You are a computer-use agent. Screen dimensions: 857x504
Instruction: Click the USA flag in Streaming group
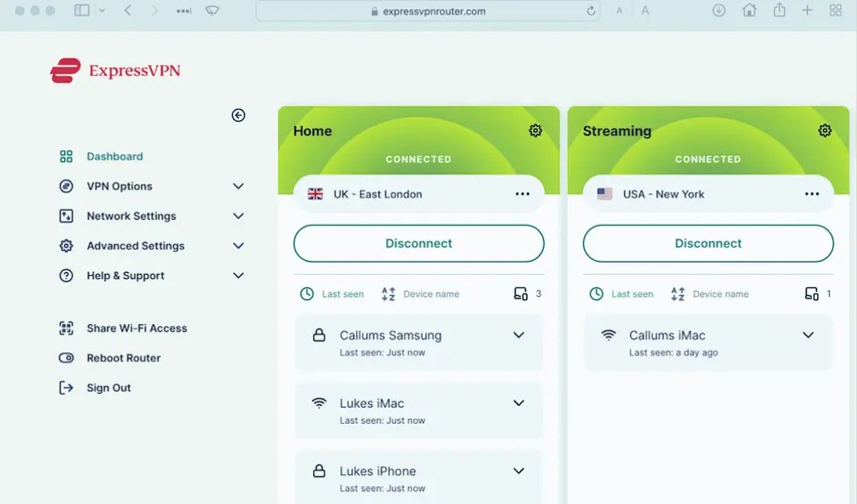604,194
